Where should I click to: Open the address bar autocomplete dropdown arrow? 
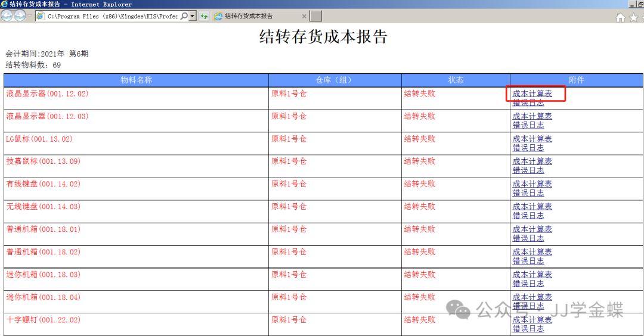pos(192,16)
